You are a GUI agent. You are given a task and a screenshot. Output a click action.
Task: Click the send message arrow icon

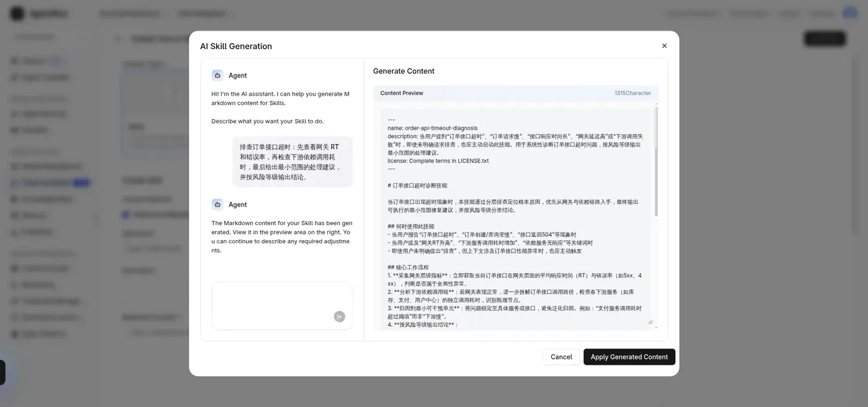tap(339, 316)
